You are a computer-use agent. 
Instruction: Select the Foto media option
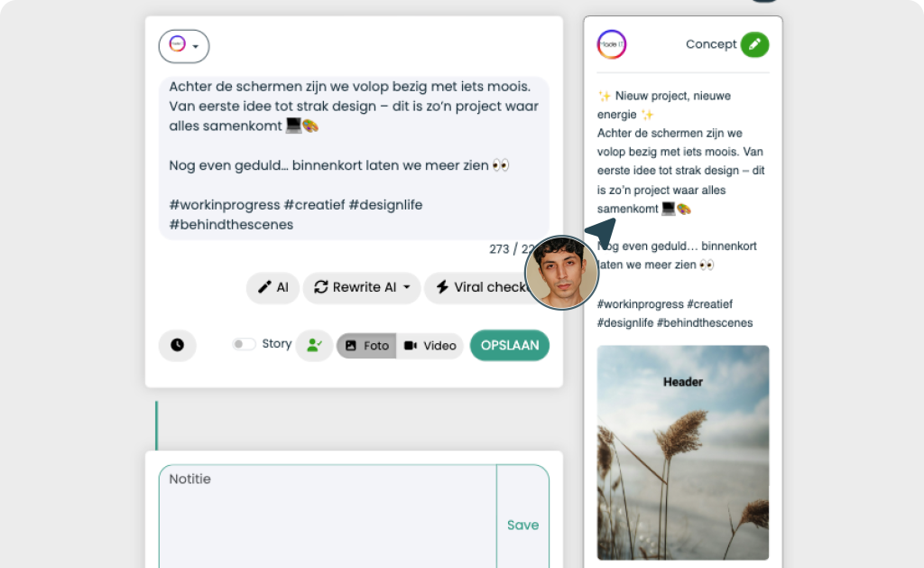point(366,346)
